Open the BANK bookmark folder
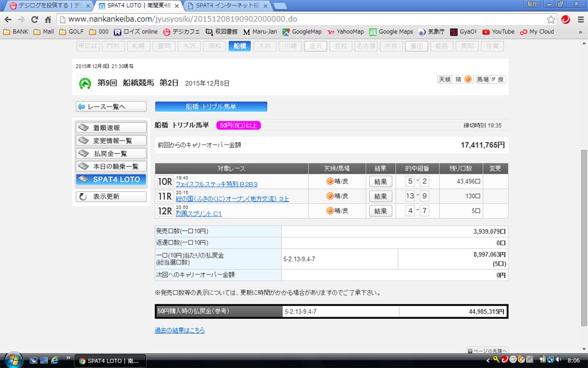Viewport: 588px width, 368px height. (16, 31)
